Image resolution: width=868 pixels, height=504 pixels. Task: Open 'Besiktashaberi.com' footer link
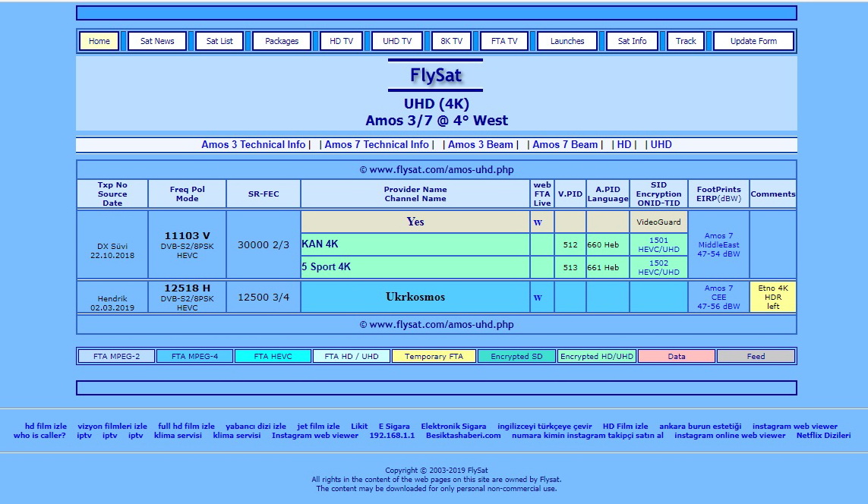coord(463,436)
